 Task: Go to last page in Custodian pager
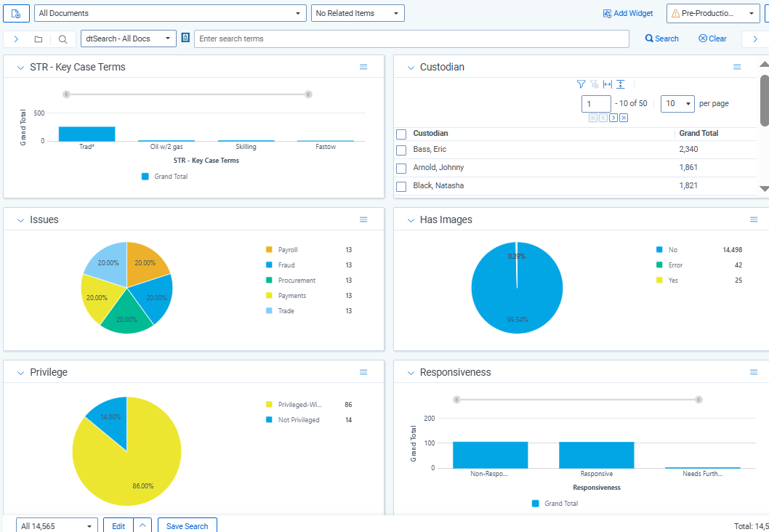[x=624, y=118]
